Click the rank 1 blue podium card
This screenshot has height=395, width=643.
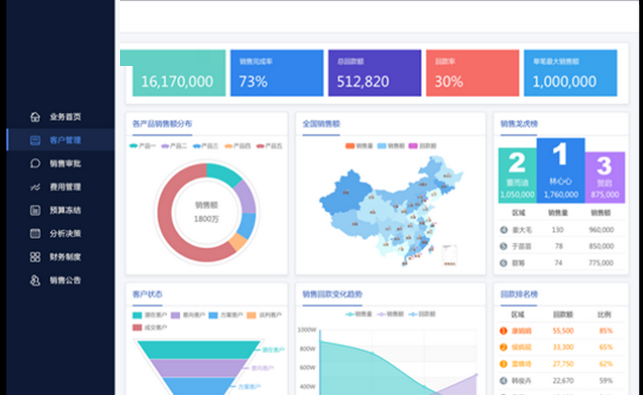point(561,170)
